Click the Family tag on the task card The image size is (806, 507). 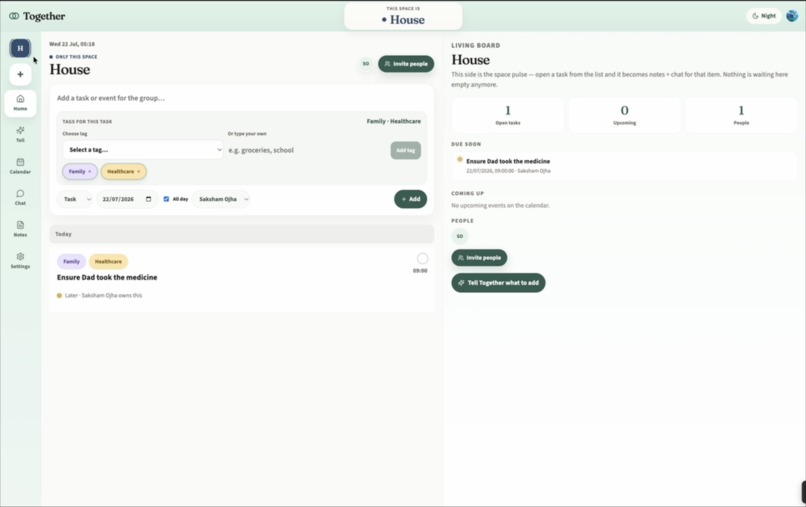(x=71, y=261)
